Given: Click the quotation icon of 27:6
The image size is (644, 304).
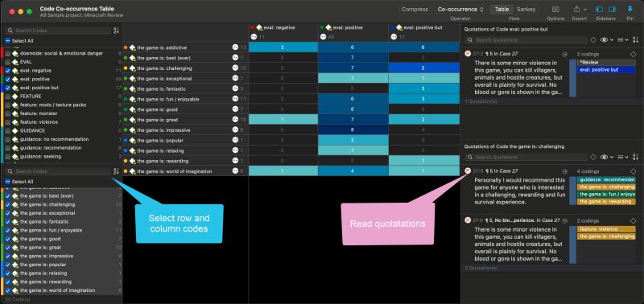Looking at the screenshot, I should [468, 220].
